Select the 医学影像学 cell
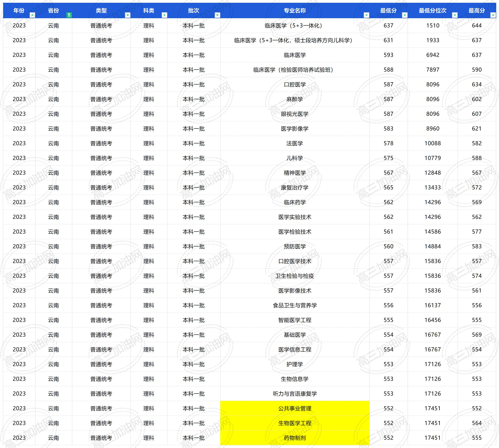The height and width of the screenshot is (448, 499). click(x=295, y=129)
